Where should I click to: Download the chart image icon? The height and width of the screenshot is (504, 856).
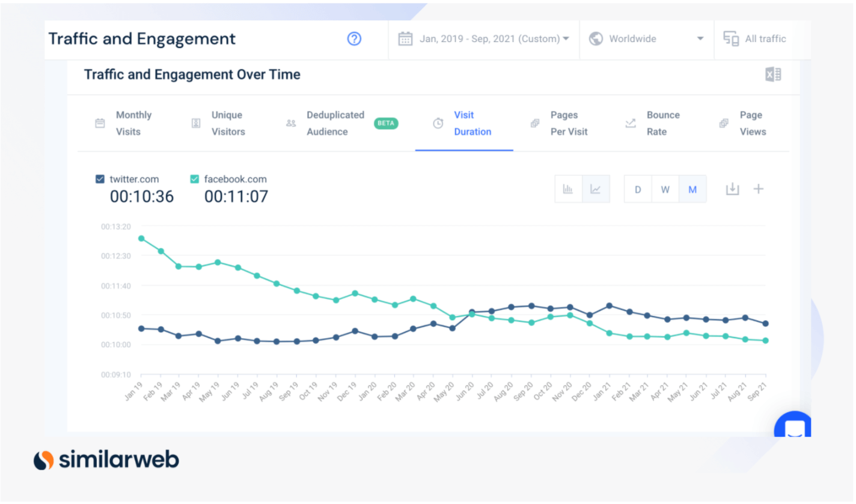(732, 189)
